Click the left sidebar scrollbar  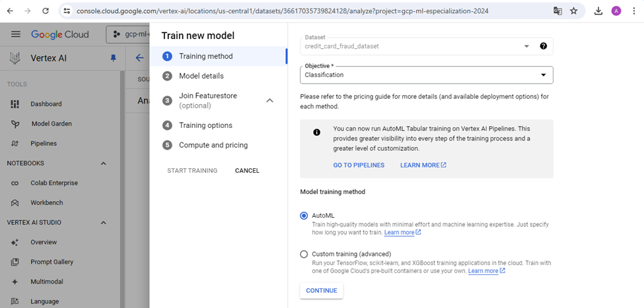[122, 189]
